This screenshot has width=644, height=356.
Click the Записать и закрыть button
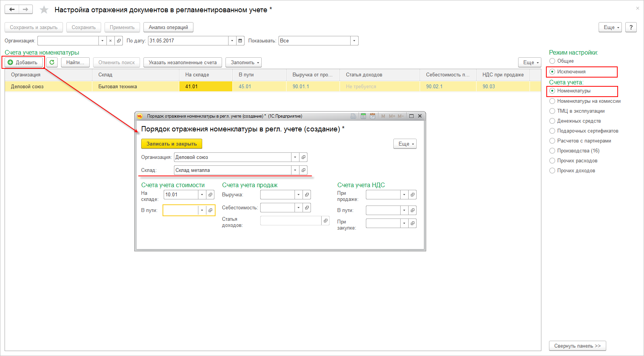point(172,144)
